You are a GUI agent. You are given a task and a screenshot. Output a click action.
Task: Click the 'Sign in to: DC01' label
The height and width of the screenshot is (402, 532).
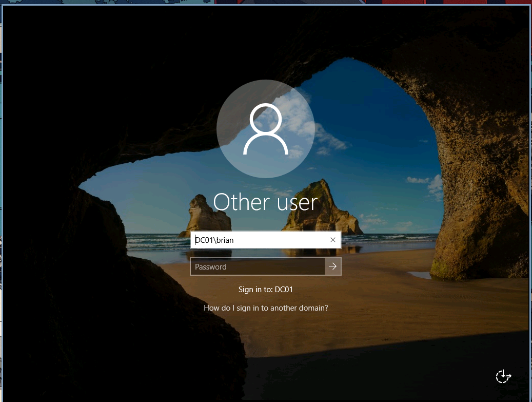click(x=266, y=289)
